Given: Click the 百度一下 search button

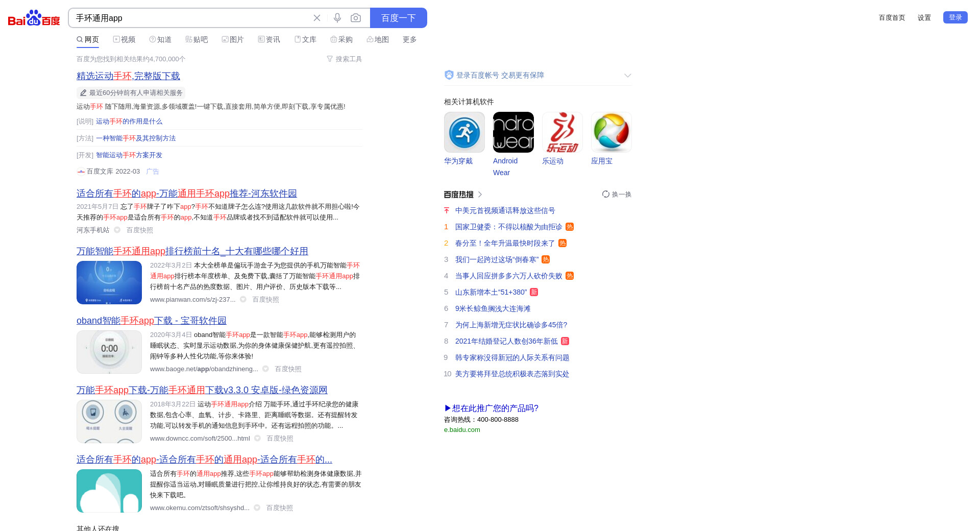Looking at the screenshot, I should [398, 18].
